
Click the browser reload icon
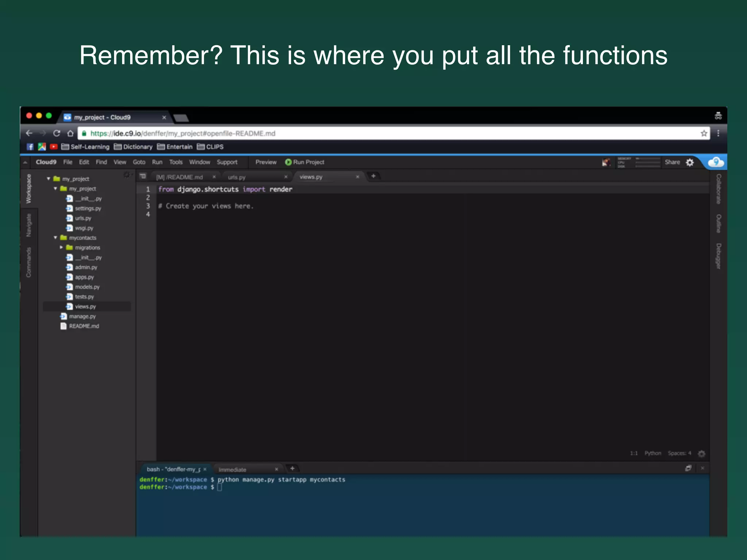[x=57, y=133]
